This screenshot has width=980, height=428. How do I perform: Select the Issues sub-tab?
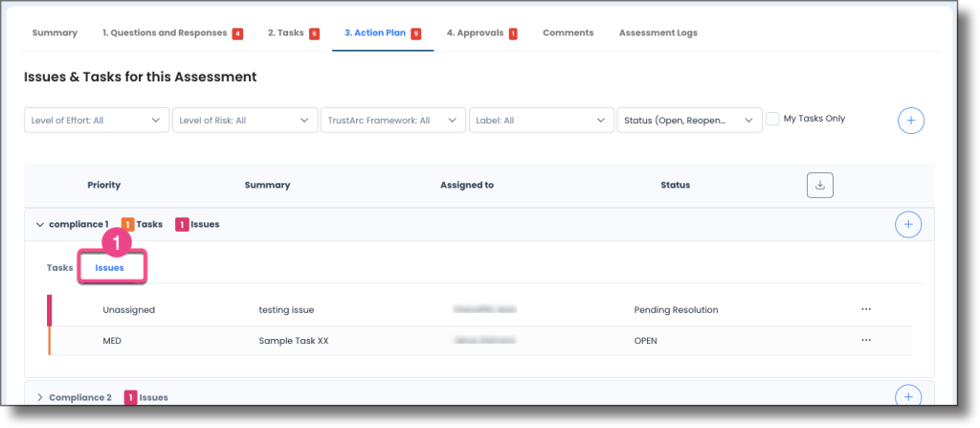110,268
